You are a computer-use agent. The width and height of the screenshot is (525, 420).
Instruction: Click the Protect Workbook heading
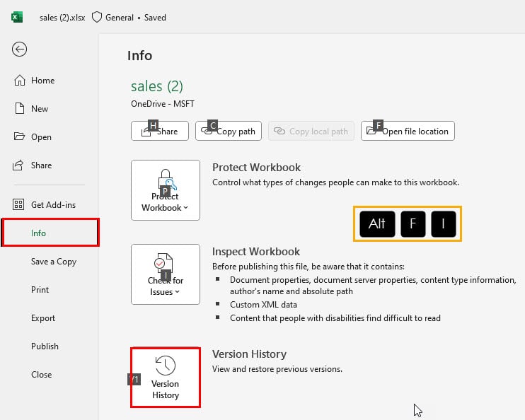[256, 167]
